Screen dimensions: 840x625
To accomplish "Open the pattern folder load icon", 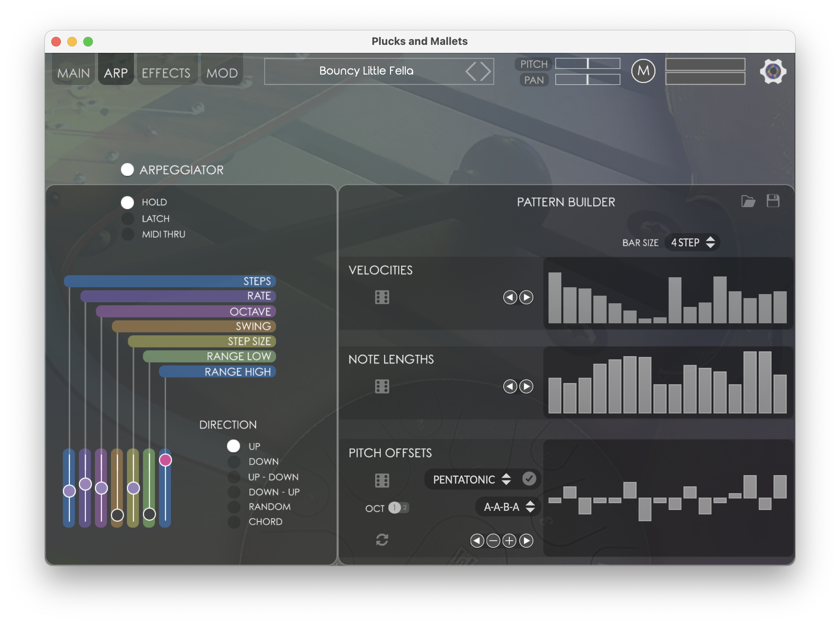I will [x=748, y=201].
